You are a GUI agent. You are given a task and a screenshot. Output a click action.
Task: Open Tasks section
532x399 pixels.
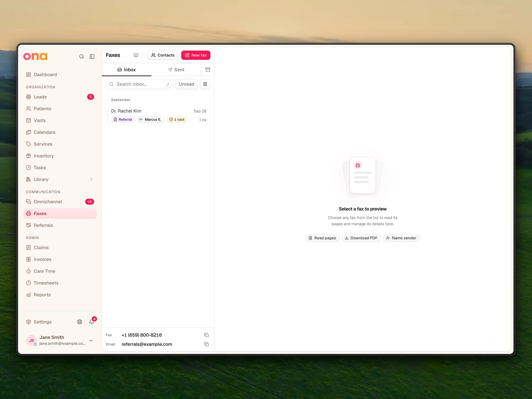pos(60,168)
